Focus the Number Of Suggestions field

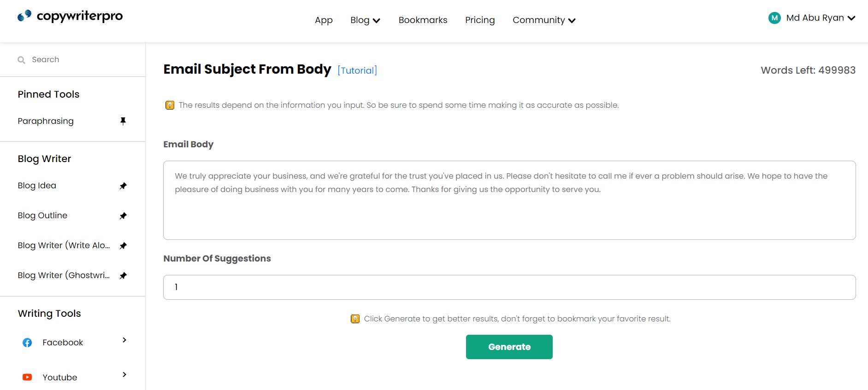(509, 287)
